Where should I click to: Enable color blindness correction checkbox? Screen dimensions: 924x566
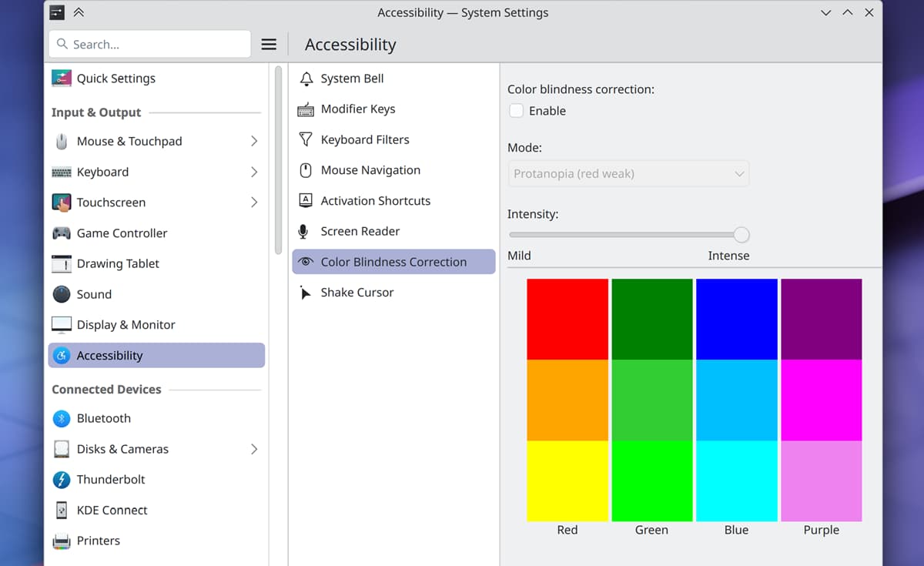pos(517,111)
